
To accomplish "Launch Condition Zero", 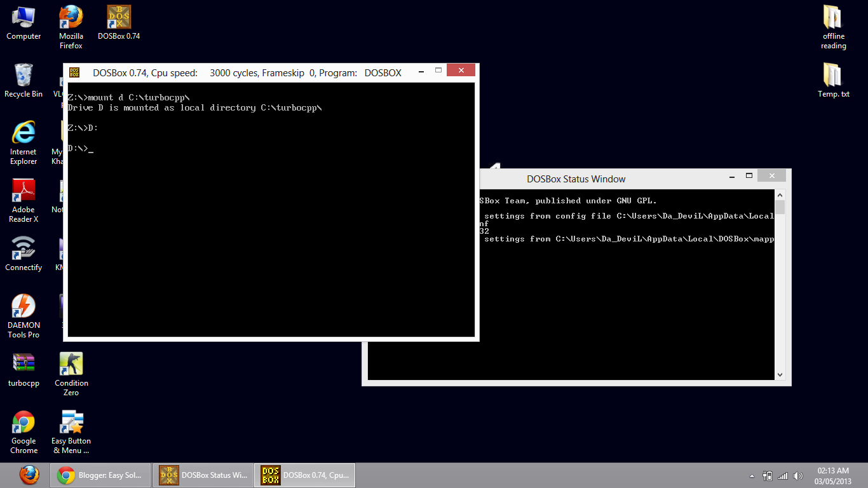I will point(71,363).
